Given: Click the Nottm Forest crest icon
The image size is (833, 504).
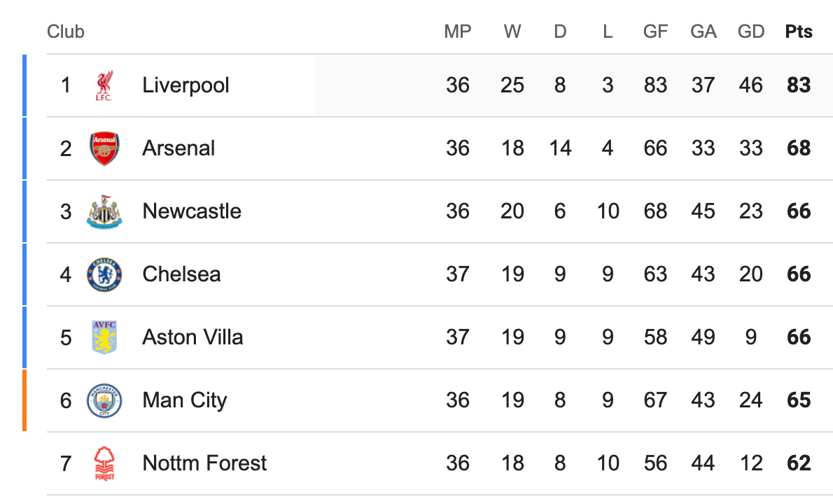Looking at the screenshot, I should coord(104,463).
